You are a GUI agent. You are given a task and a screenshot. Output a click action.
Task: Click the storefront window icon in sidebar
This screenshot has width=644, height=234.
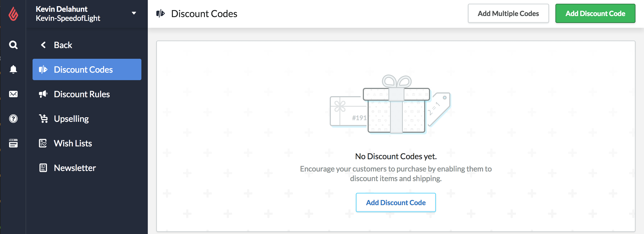pos(13,143)
